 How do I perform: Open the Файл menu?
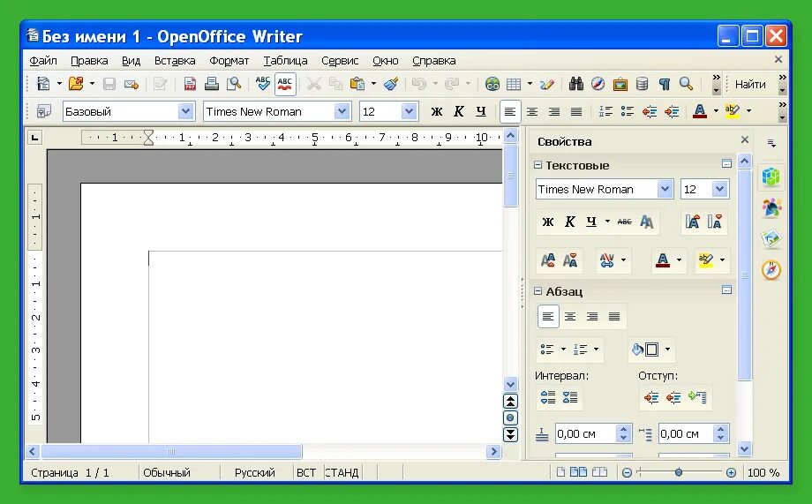43,61
